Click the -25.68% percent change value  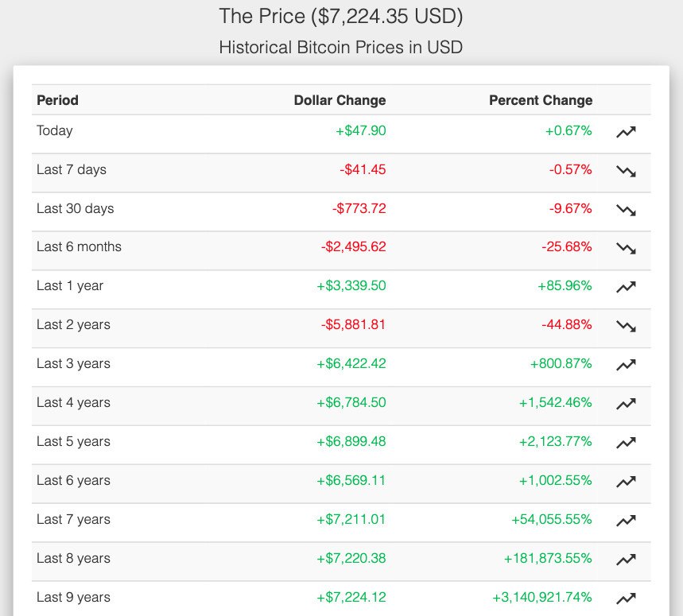pyautogui.click(x=567, y=247)
